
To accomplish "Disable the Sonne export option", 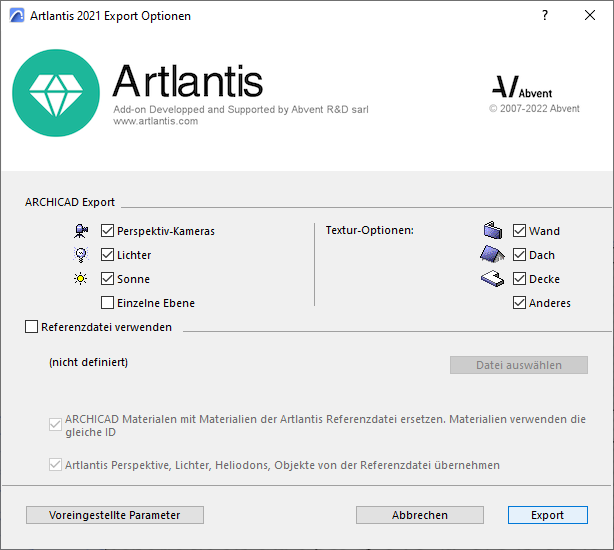I will (x=107, y=279).
